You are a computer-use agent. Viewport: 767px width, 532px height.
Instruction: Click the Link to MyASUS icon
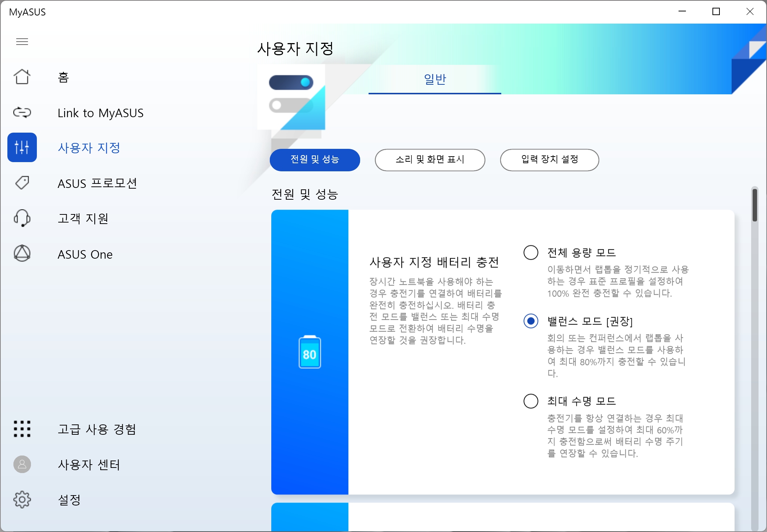tap(22, 112)
